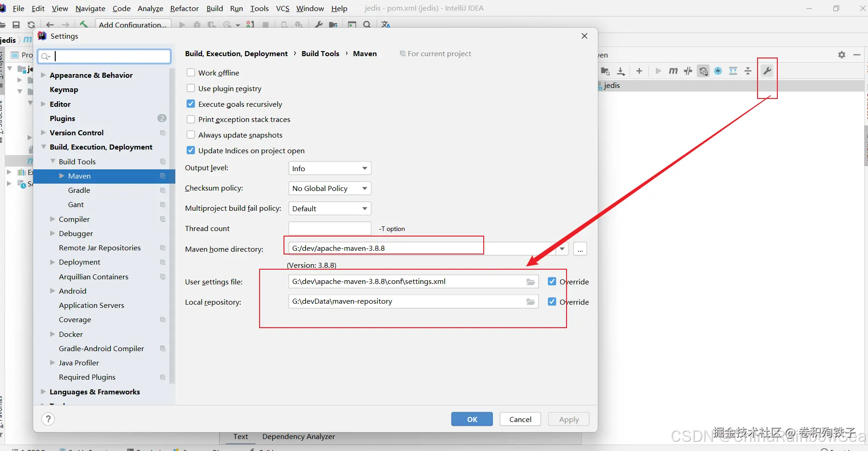Click the green Build Project hammer icon

84,24
